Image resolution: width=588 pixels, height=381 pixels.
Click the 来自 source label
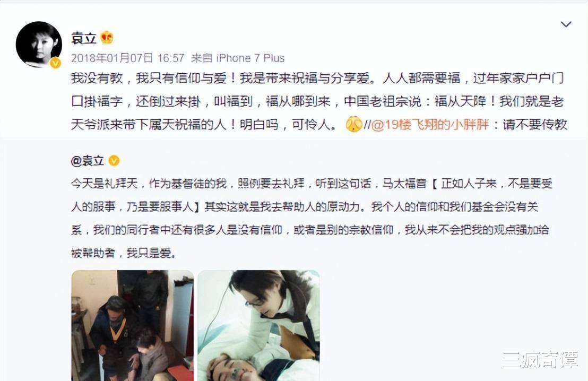(x=202, y=58)
